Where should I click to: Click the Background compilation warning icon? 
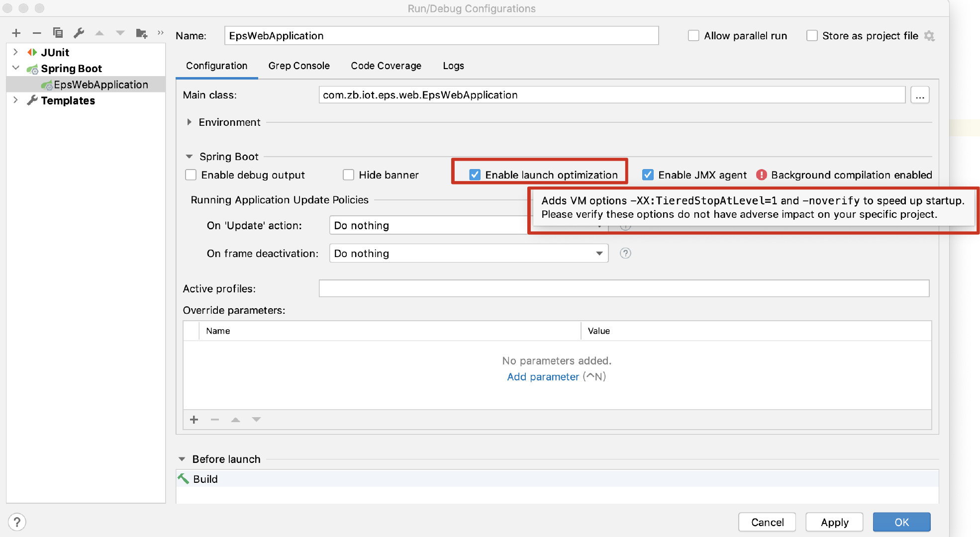point(761,175)
